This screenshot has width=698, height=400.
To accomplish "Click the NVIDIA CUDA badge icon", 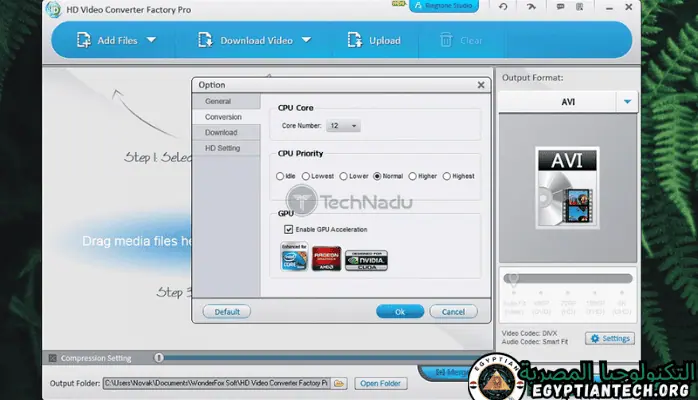I will [366, 261].
